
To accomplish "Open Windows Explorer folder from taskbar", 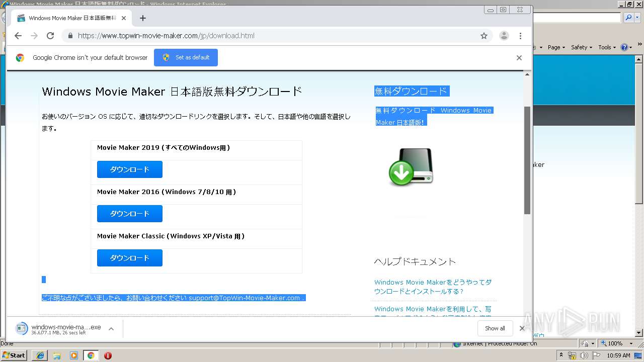I will pyautogui.click(x=57, y=355).
